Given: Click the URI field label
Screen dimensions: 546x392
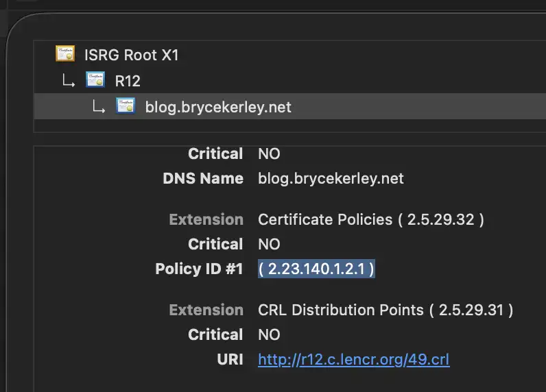Looking at the screenshot, I should [228, 359].
